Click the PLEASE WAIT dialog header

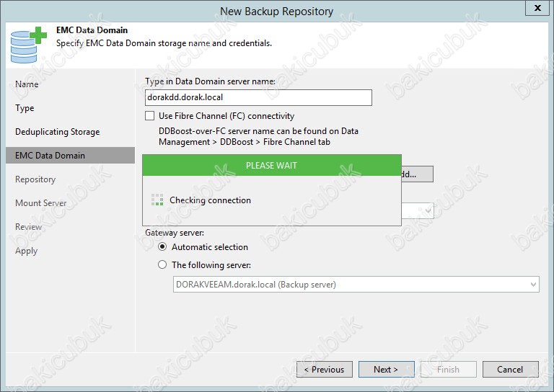coord(272,165)
